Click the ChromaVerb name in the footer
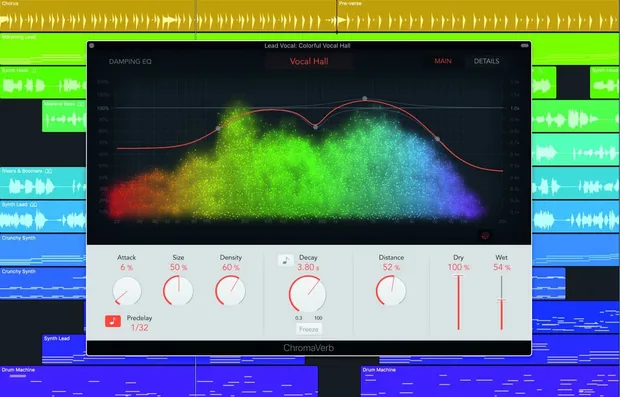The image size is (620, 397). [308, 348]
